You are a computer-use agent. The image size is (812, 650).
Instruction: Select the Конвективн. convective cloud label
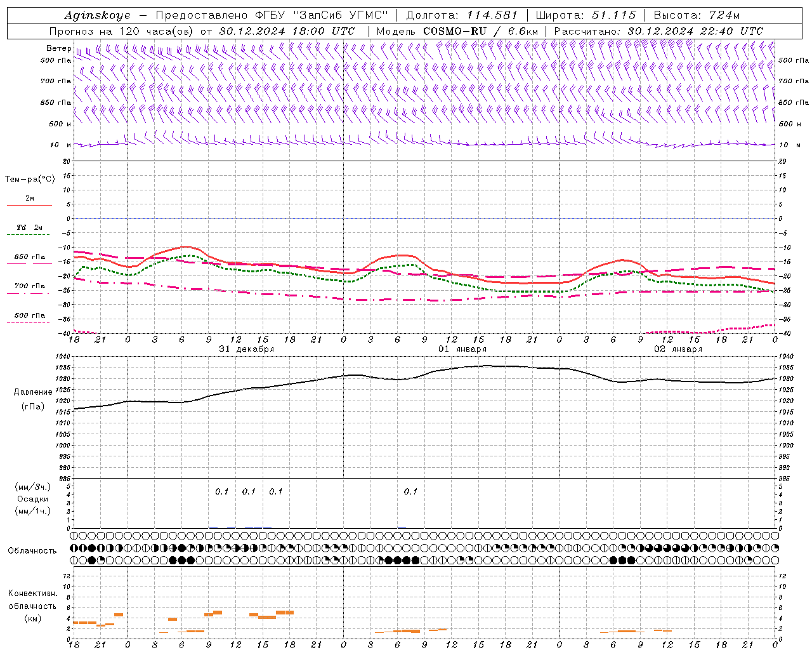33,594
